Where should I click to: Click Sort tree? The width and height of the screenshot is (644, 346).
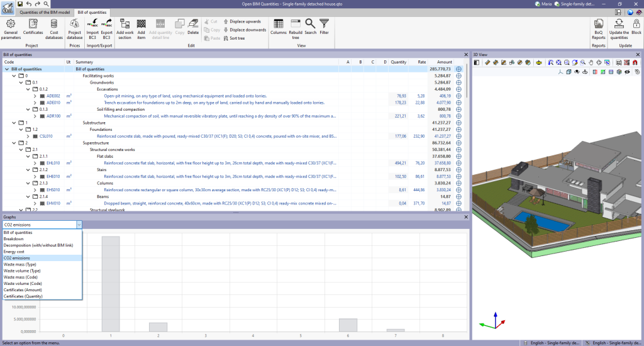pos(234,38)
